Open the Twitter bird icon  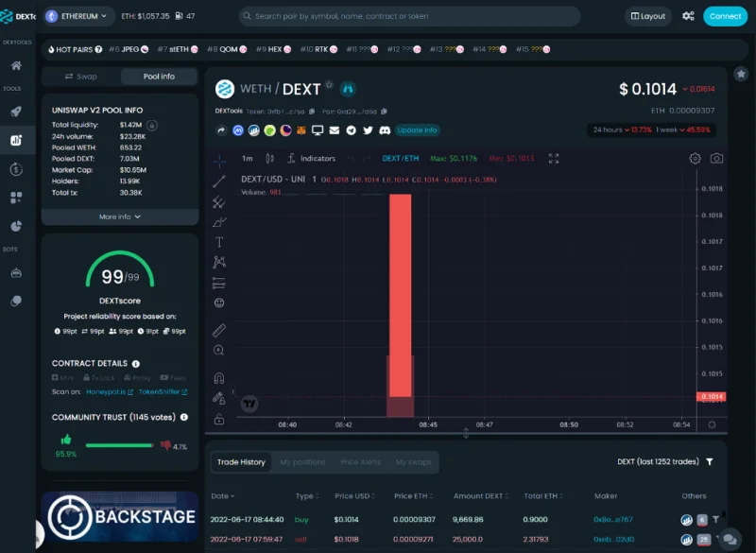click(x=368, y=130)
